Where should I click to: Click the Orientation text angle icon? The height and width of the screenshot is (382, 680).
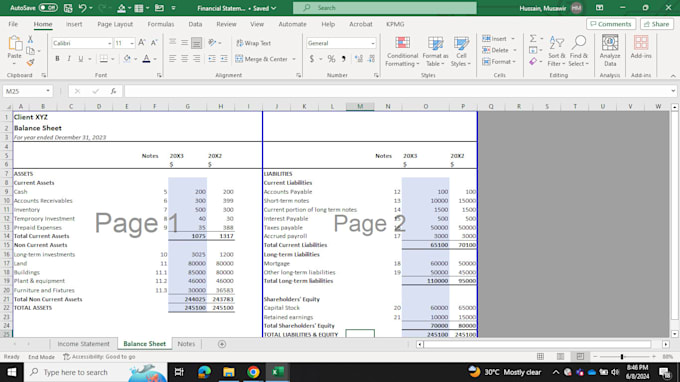[212, 42]
